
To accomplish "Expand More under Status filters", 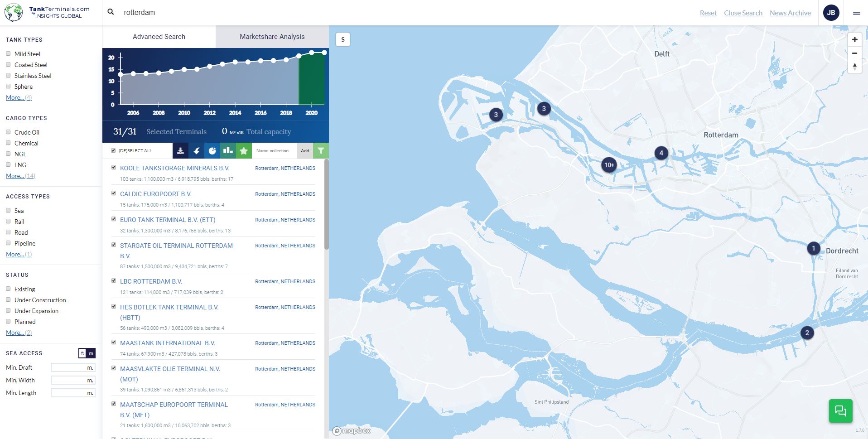I will (x=19, y=333).
